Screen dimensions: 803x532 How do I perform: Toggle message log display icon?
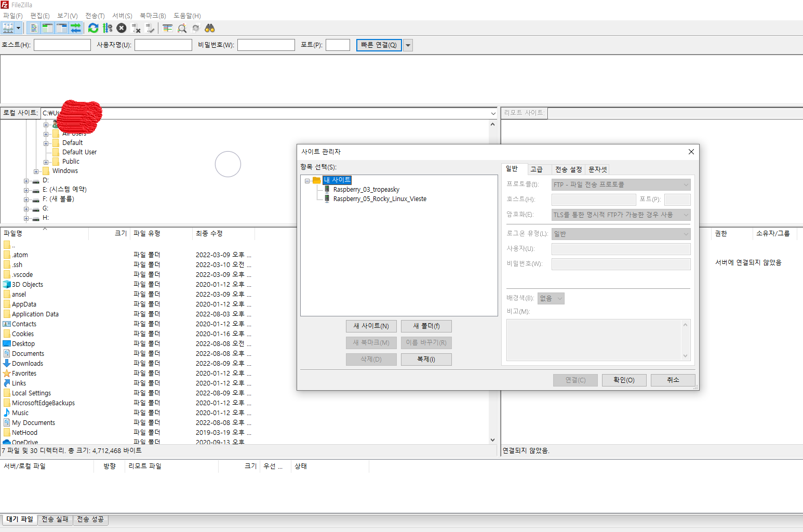(x=34, y=28)
